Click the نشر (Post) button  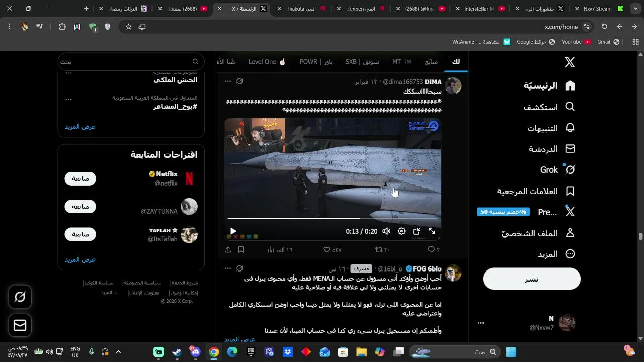click(x=532, y=279)
